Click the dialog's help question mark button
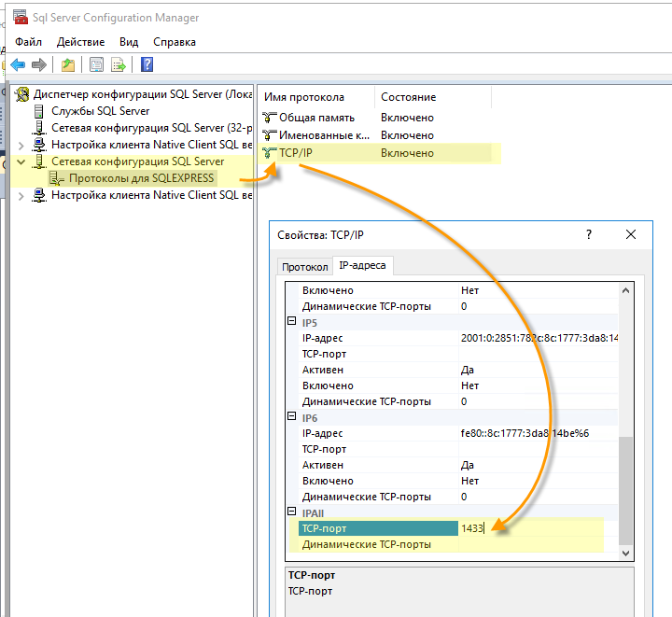The image size is (672, 617). pyautogui.click(x=588, y=235)
